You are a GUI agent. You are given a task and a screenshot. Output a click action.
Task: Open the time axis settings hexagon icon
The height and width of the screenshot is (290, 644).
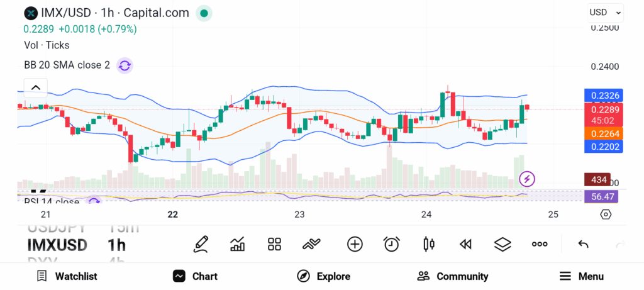pyautogui.click(x=606, y=215)
